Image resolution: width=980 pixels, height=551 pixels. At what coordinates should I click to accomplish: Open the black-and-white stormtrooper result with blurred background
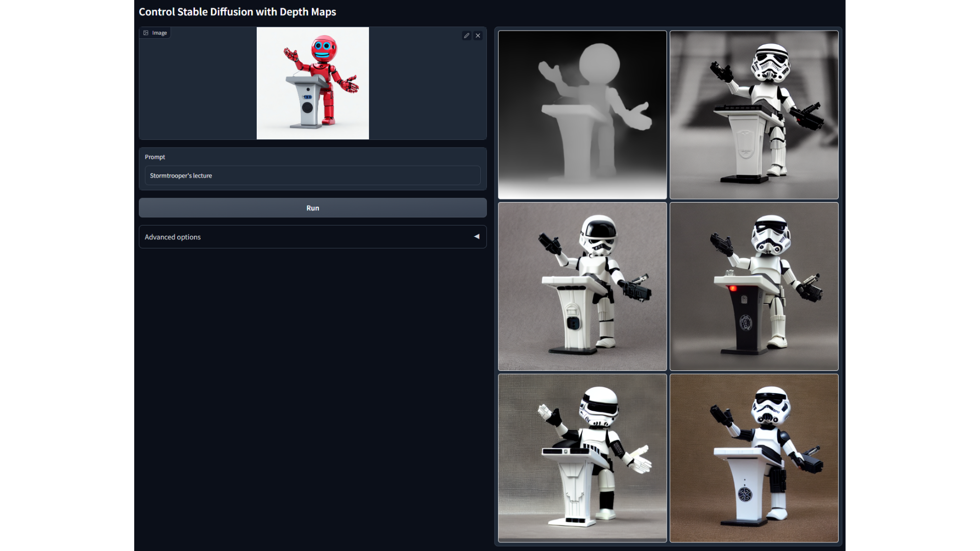click(x=754, y=115)
